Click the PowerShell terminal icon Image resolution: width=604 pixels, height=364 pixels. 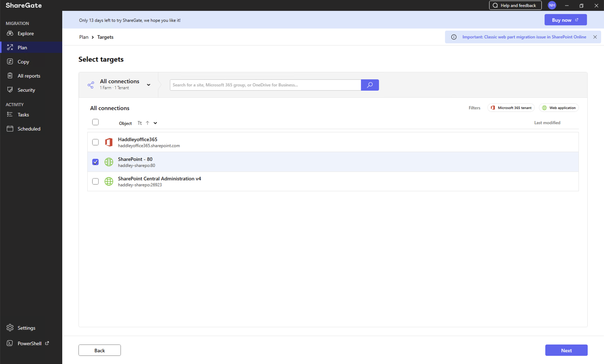pyautogui.click(x=10, y=343)
